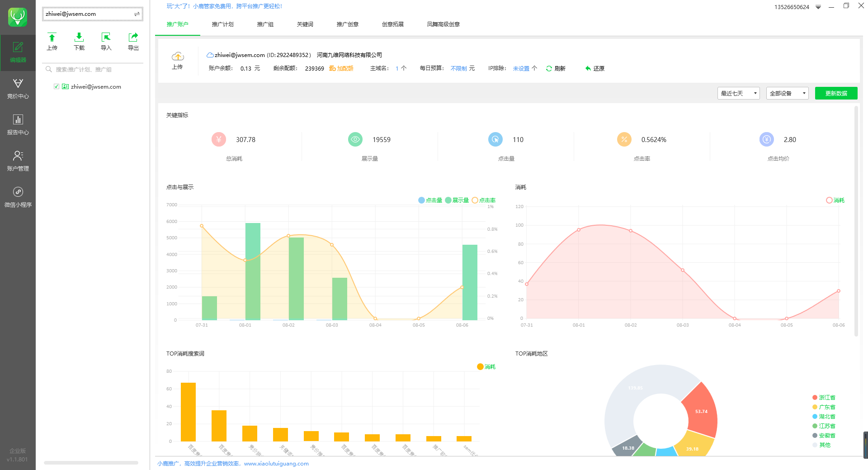
Task: Click the 点击均价 metric icon
Action: pos(767,139)
